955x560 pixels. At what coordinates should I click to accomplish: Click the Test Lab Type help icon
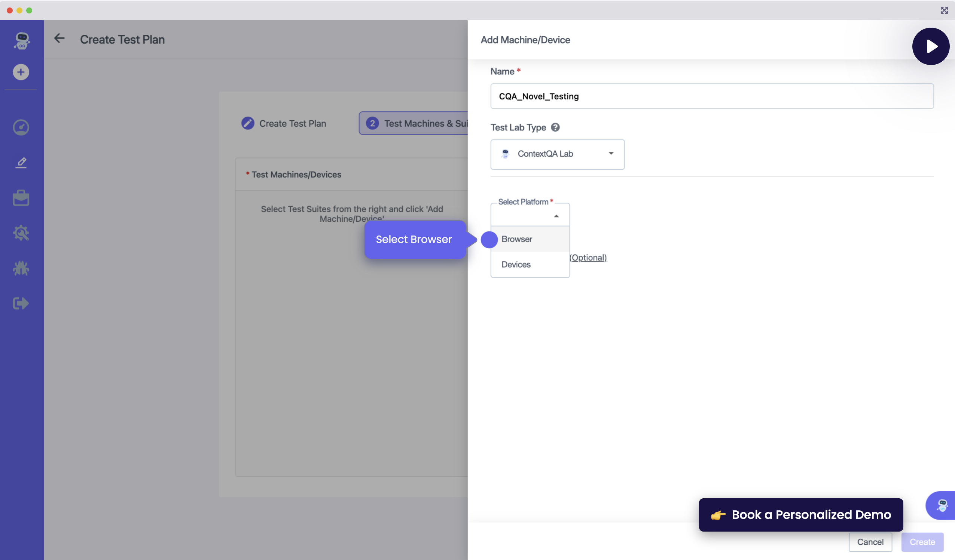[x=555, y=127]
